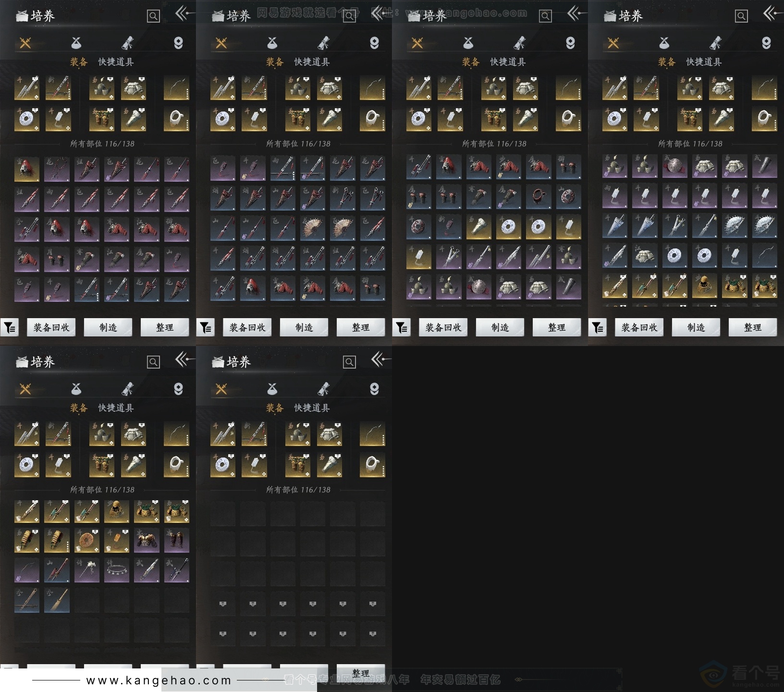Screen dimensions: 784x692
Task: Open the filter icon in second top panel
Action: pos(206,328)
